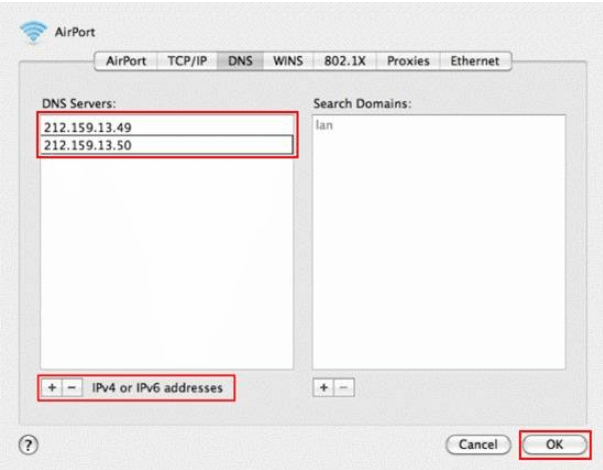Go to the WINS tab
Viewport: 603px width, 470px height.
coord(288,61)
